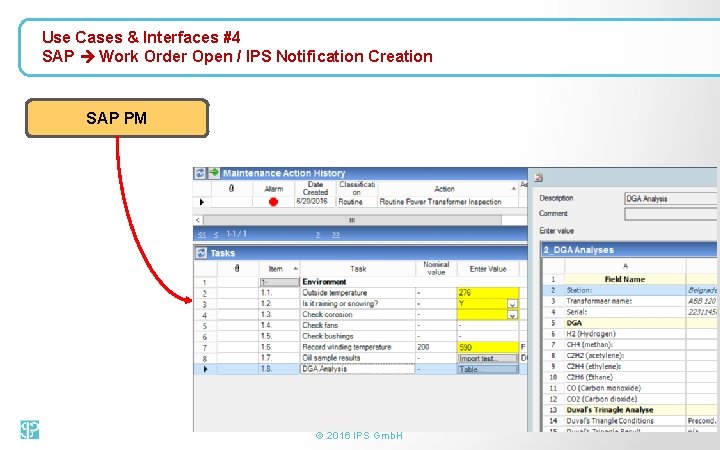Click the left arrow of the horizontal scrollbar

click(x=198, y=220)
